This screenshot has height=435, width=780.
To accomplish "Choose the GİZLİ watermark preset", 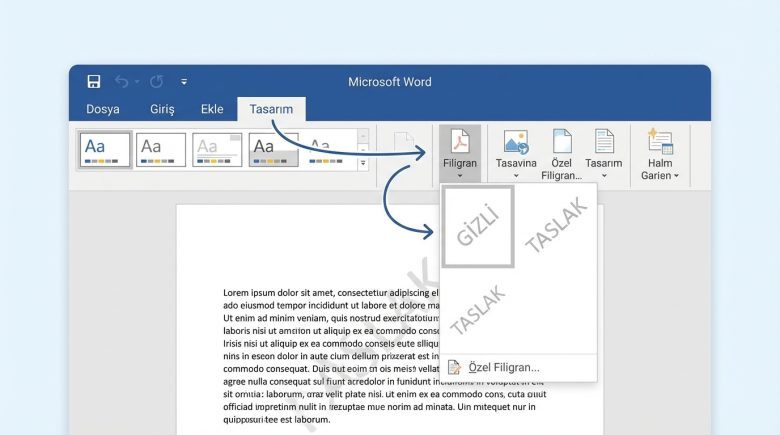I will click(x=478, y=226).
